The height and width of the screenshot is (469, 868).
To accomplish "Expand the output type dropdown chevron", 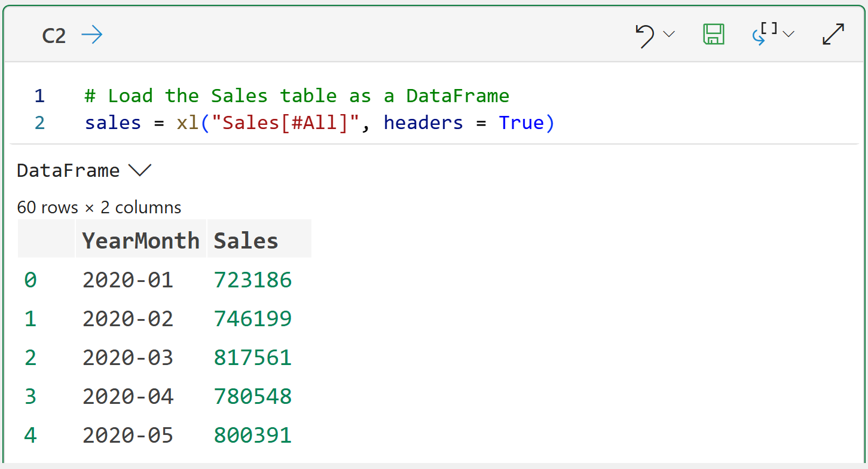I will (788, 35).
